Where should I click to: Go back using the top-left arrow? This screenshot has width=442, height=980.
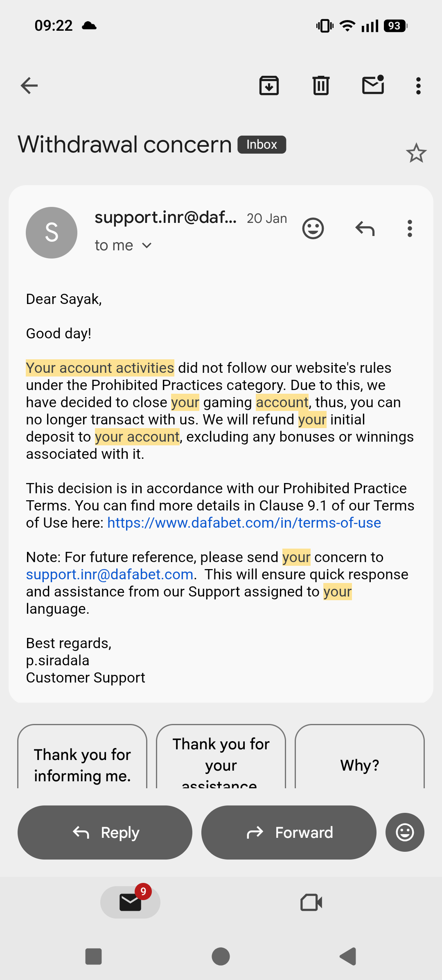29,86
